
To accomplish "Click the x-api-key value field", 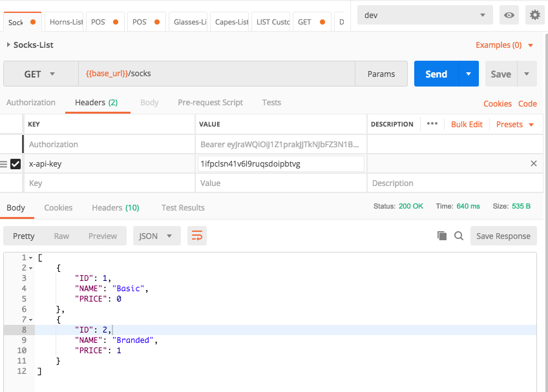I will click(x=281, y=163).
